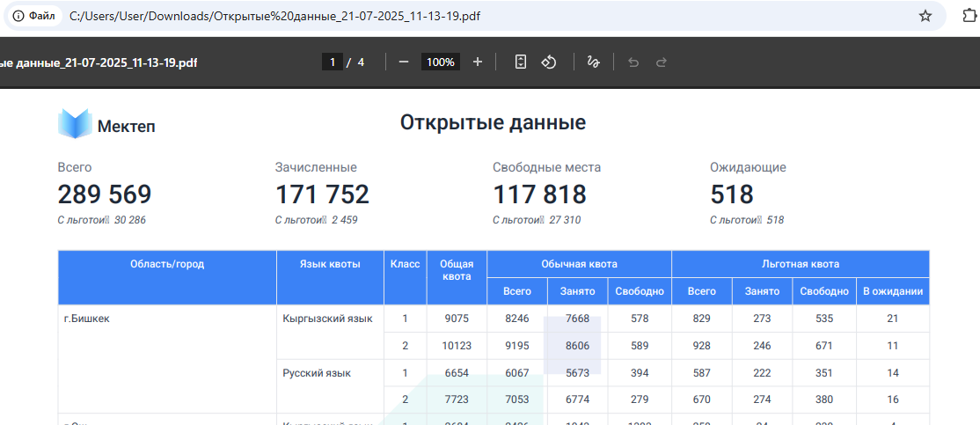Rotate the PDF counterclockwise
Viewport: 980px width, 425px height.
coord(548,62)
